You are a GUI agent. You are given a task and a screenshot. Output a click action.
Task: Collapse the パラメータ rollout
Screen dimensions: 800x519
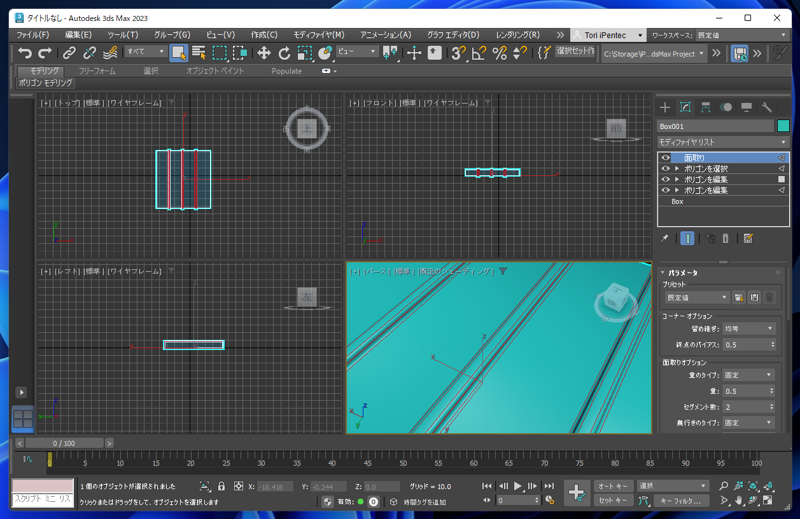(x=683, y=273)
